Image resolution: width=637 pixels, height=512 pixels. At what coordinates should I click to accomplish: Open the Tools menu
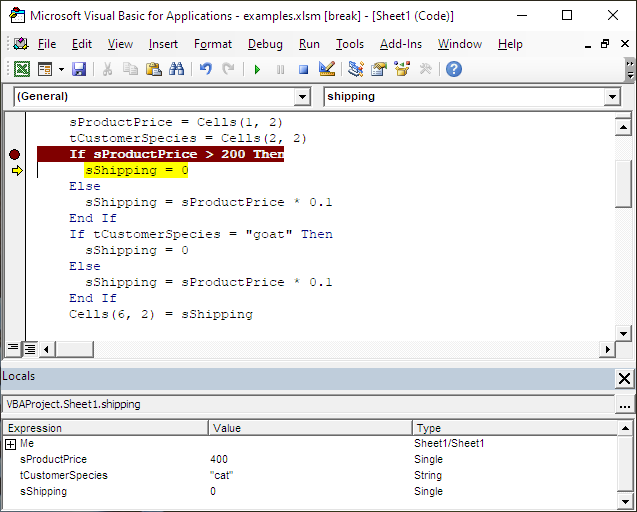350,44
